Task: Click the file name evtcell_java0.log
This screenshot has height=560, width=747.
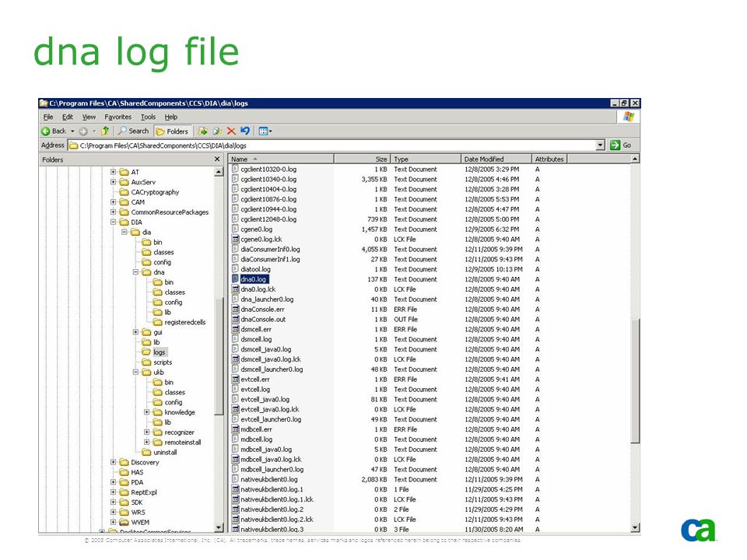Action: (x=265, y=399)
